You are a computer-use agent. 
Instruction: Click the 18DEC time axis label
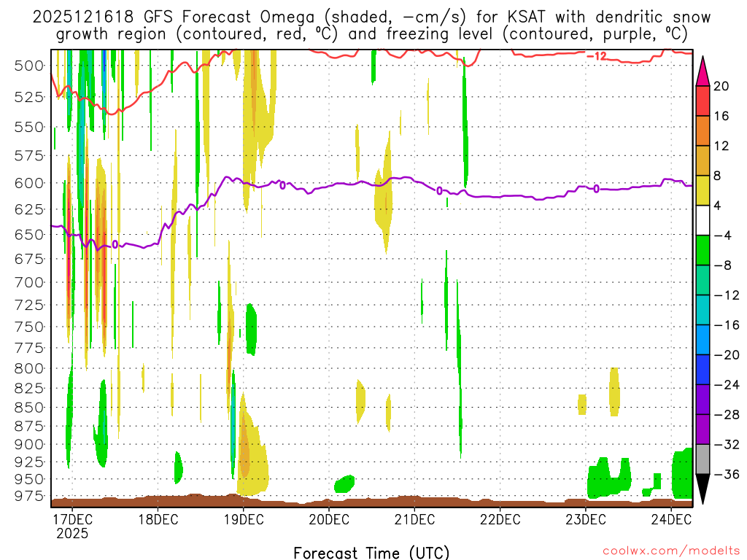tap(158, 519)
